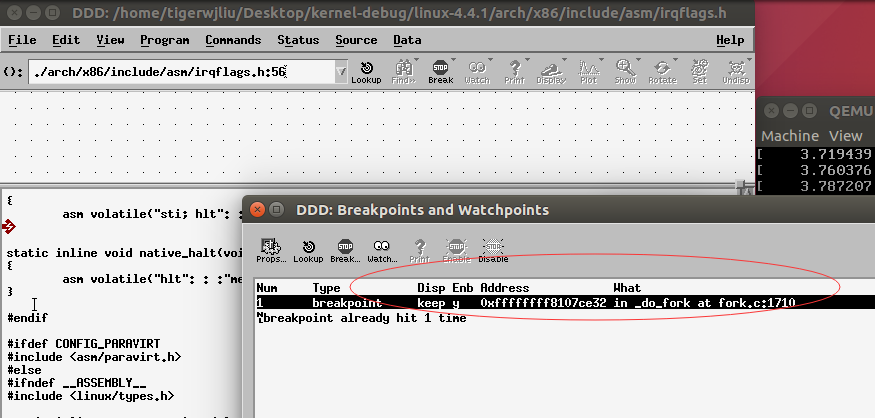Click Break... in the Breakpoints window toolbar
This screenshot has width=875, height=418.
345,251
